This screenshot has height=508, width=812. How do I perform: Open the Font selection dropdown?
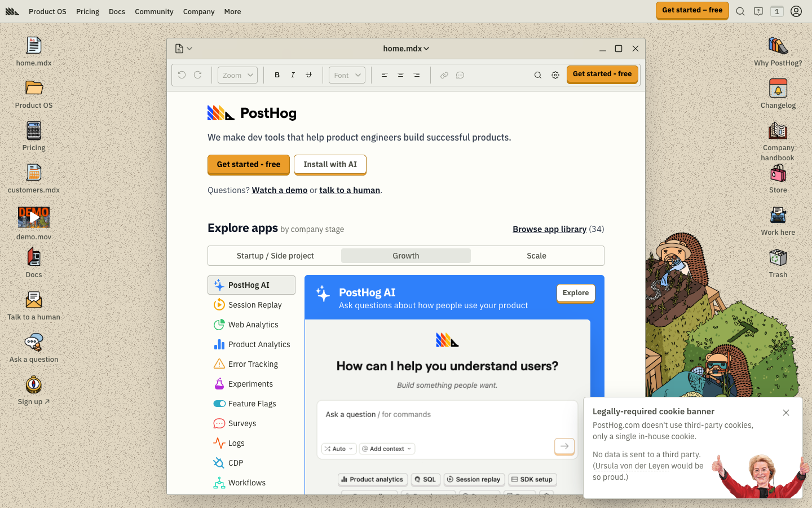pos(347,75)
